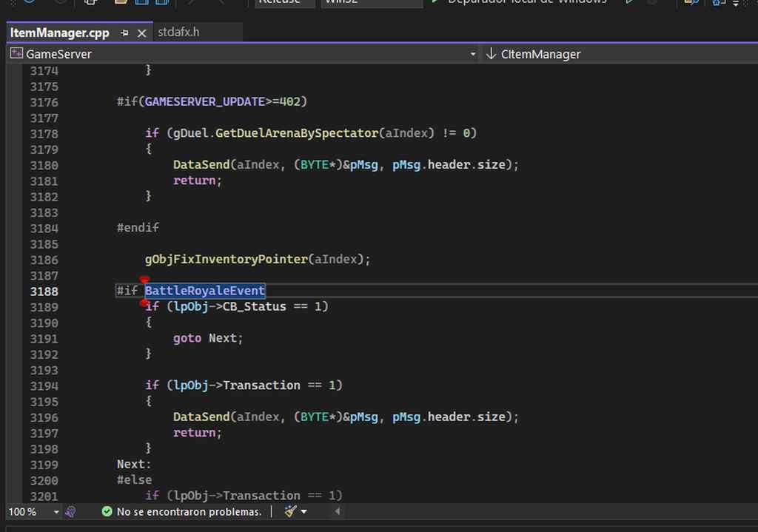Screen dimensions: 758x532
Task: Click the gDuel object on line 3178
Action: click(x=190, y=133)
